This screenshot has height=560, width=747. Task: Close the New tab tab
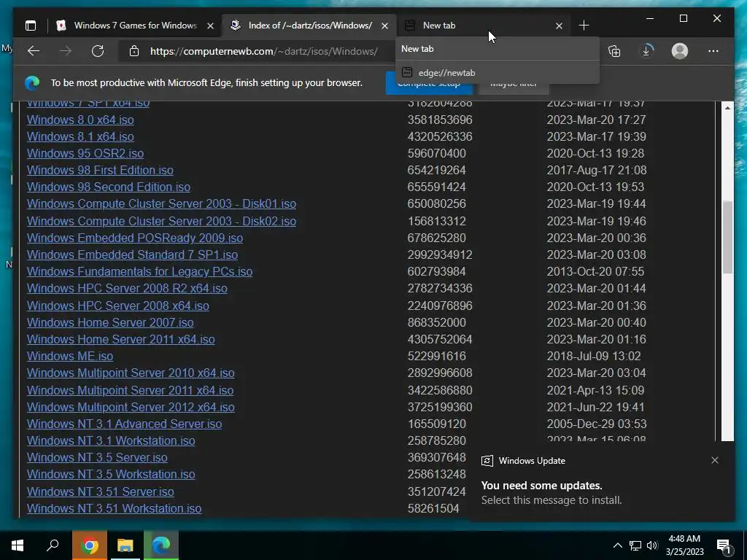pos(559,26)
